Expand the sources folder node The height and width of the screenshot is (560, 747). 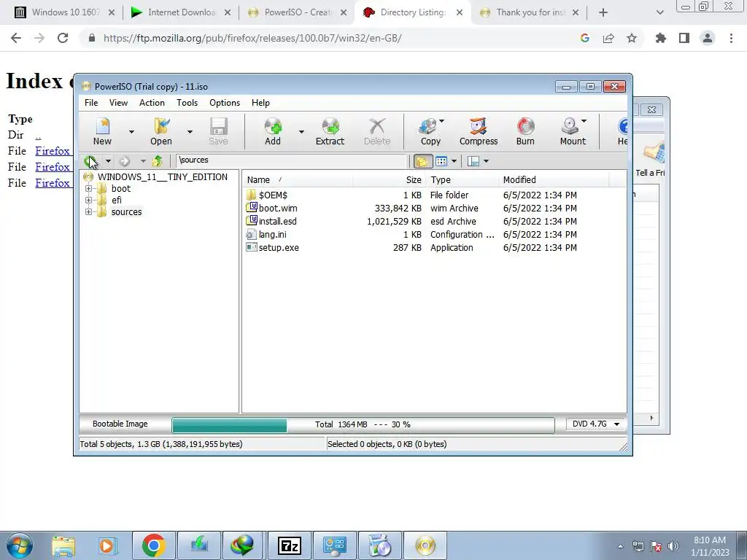pos(88,212)
